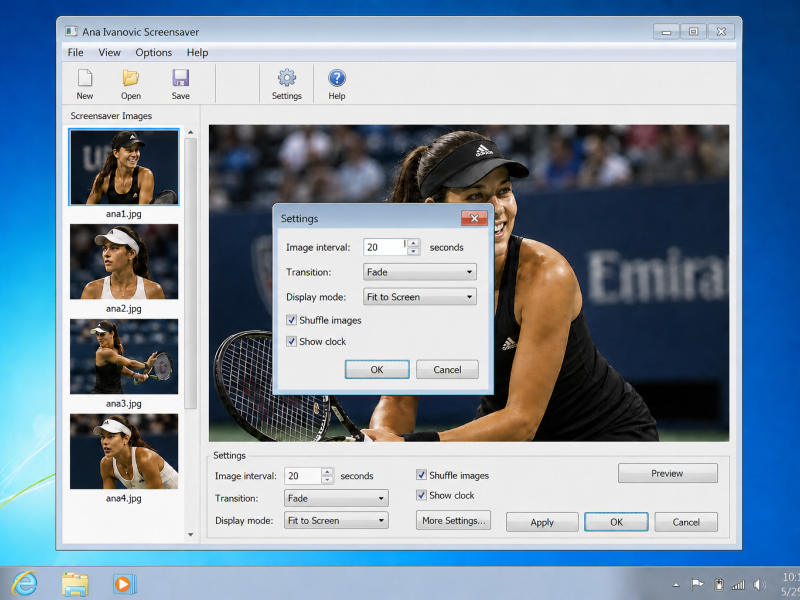Click OK in the main window
The height and width of the screenshot is (600, 800).
coord(616,522)
